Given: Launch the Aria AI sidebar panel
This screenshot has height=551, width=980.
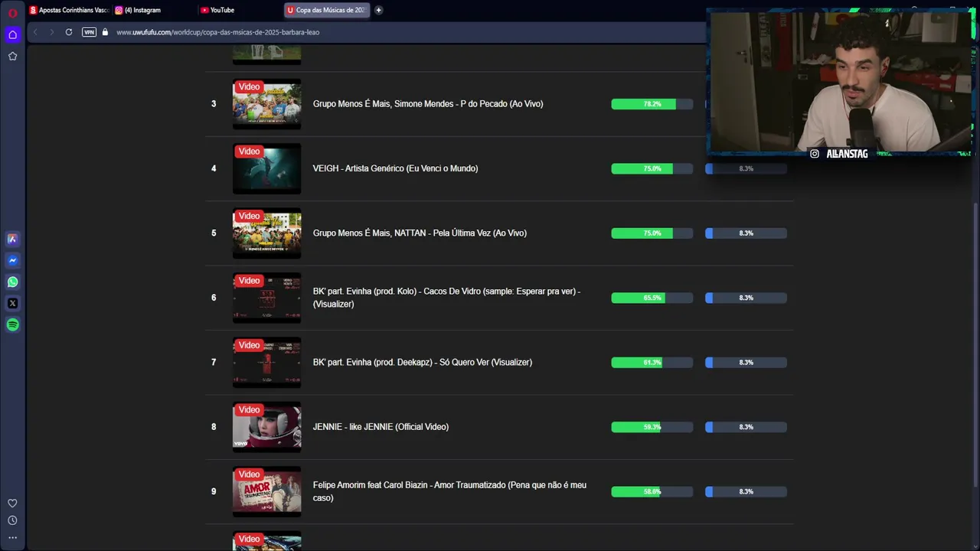Looking at the screenshot, I should pos(12,239).
